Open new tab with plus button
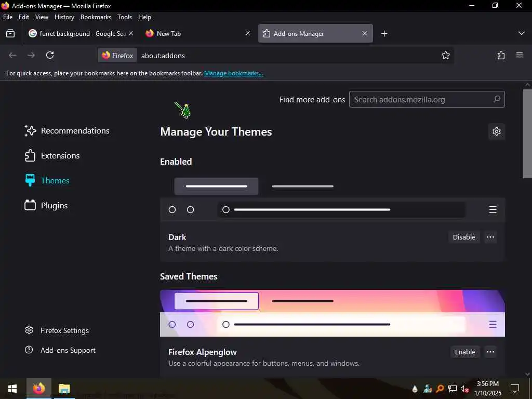 [384, 34]
